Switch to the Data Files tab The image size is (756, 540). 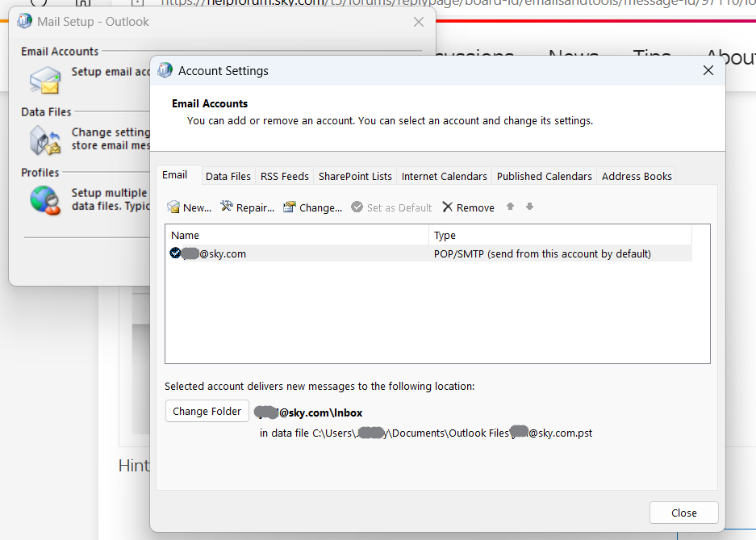click(228, 176)
